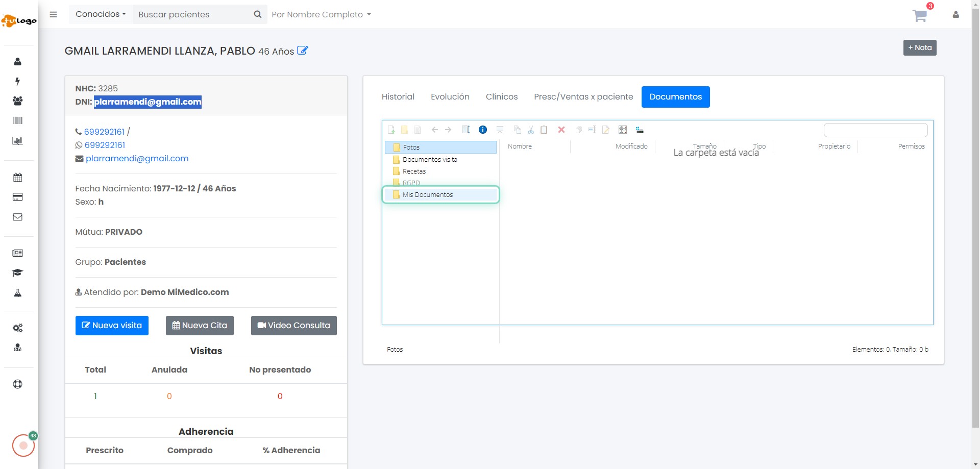Click the WhatsApp number link
Screen dimensions: 980x469
(x=105, y=145)
